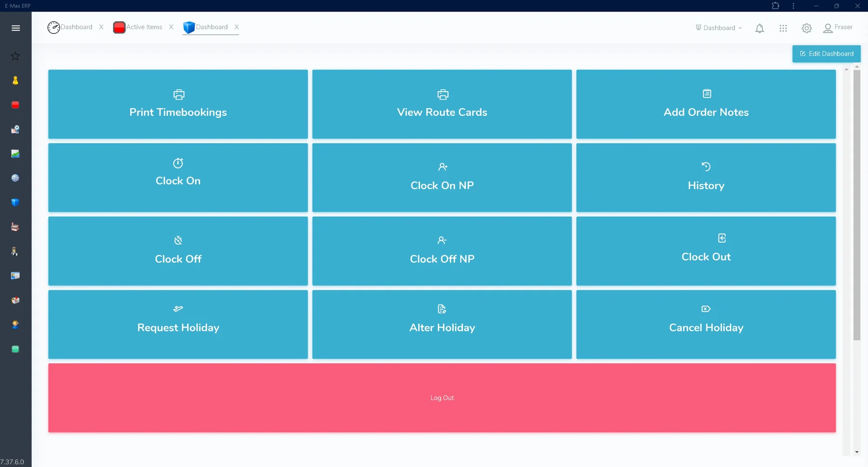
Task: Open the Alter Holiday tile
Action: (442, 324)
